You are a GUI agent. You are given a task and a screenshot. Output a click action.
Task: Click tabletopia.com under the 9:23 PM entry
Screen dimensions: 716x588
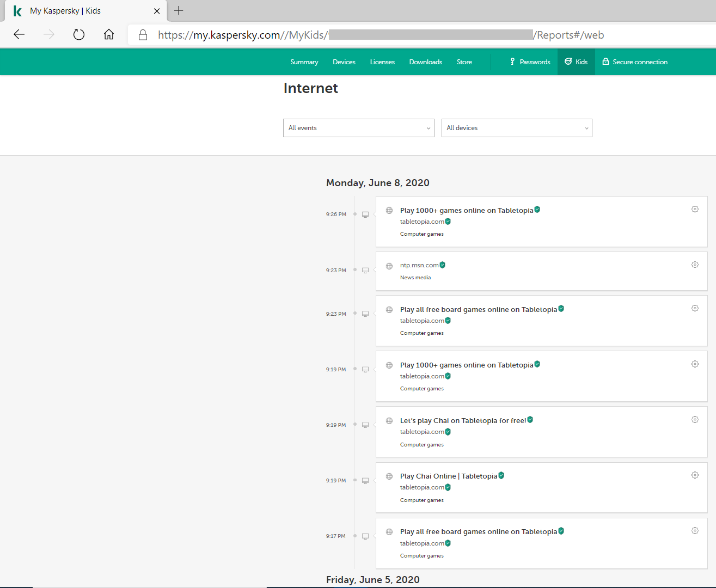pyautogui.click(x=422, y=321)
